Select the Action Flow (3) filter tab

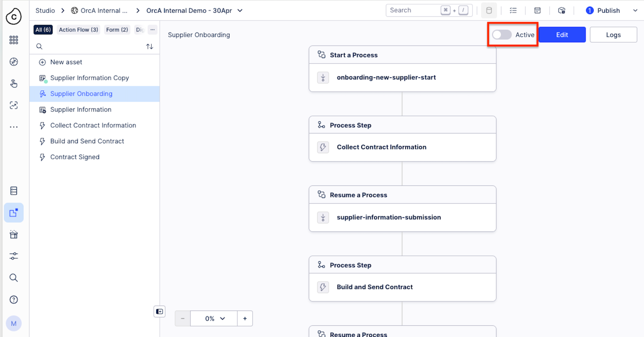78,30
